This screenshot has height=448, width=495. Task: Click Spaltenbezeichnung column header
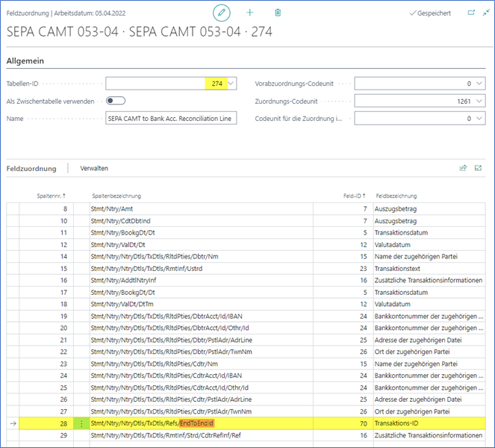click(116, 196)
